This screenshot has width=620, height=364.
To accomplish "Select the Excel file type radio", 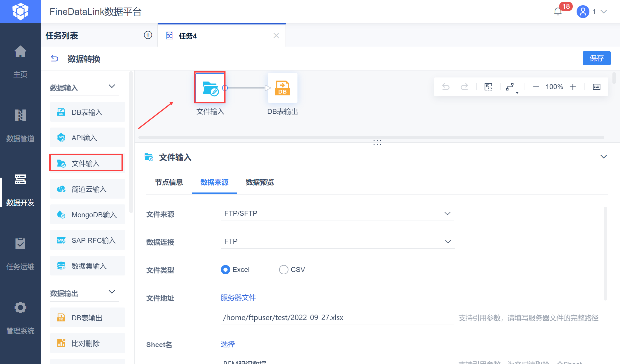I will (226, 270).
